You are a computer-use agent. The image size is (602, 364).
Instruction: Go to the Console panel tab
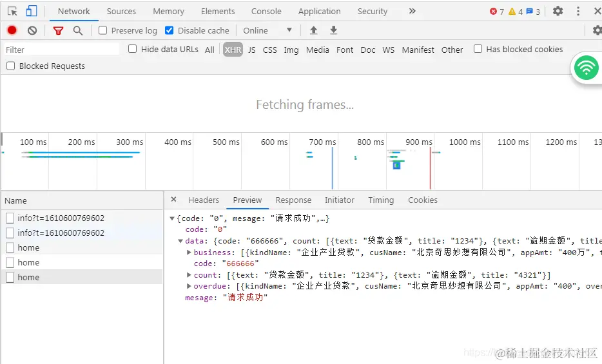pyautogui.click(x=266, y=11)
